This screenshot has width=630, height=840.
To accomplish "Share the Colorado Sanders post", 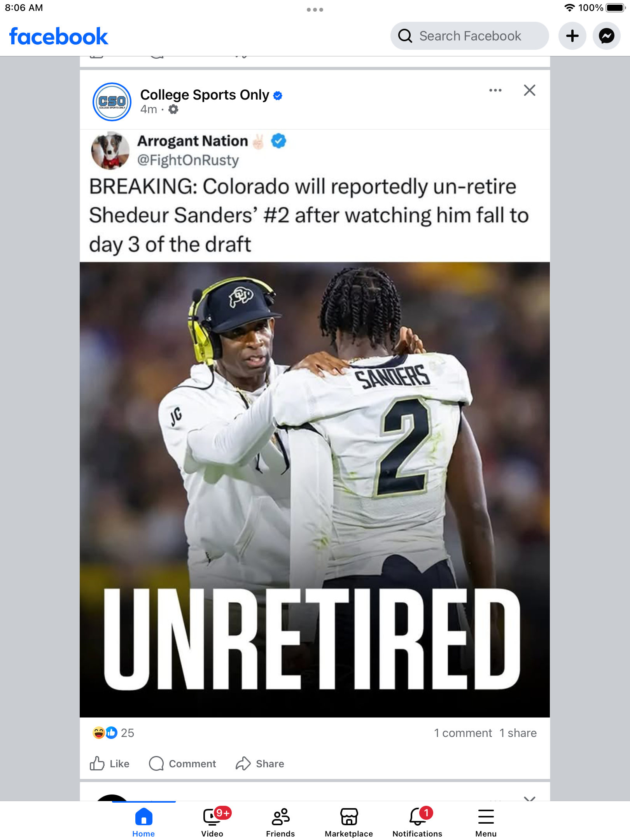I will click(x=260, y=764).
